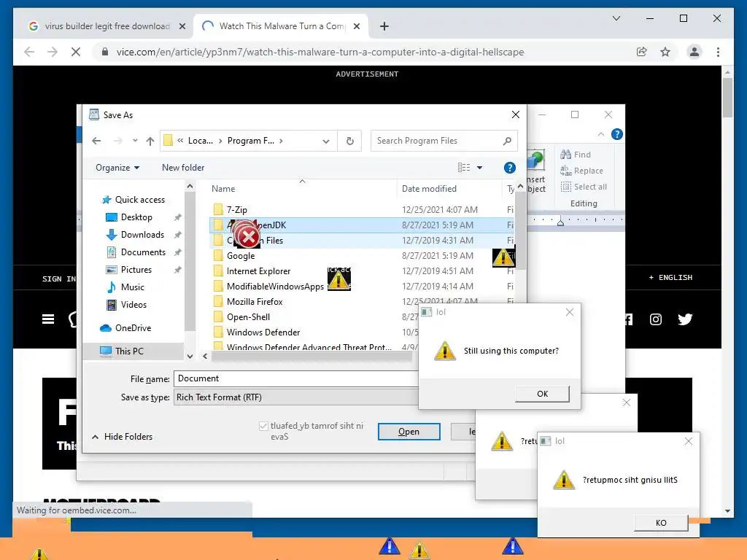This screenshot has height=560, width=747.
Task: Toggle mirrored 'Save in this format by default' checkbox
Action: pos(263,426)
